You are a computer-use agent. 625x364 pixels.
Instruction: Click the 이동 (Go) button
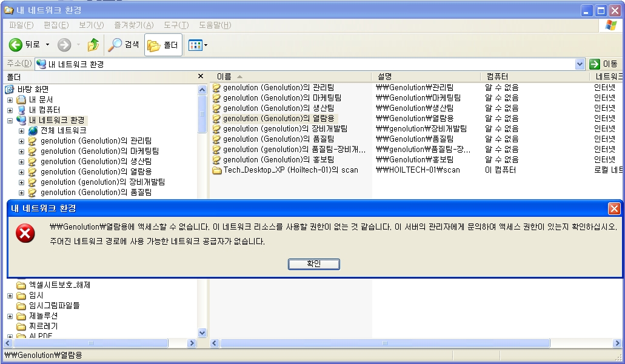coord(604,64)
